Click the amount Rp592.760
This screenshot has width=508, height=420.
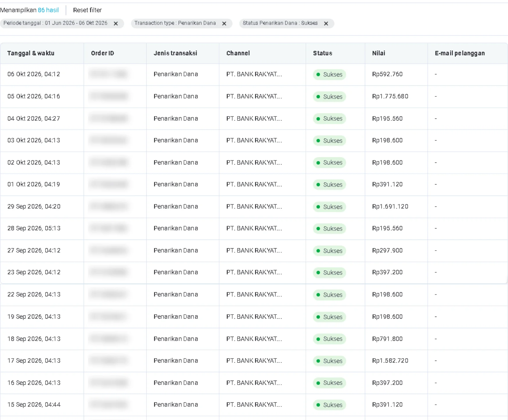point(387,74)
